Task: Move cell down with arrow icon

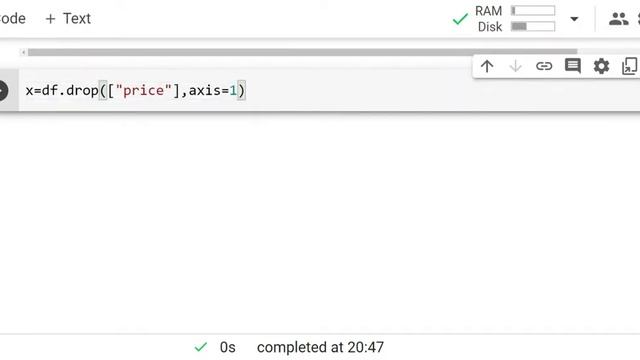Action: tap(516, 66)
